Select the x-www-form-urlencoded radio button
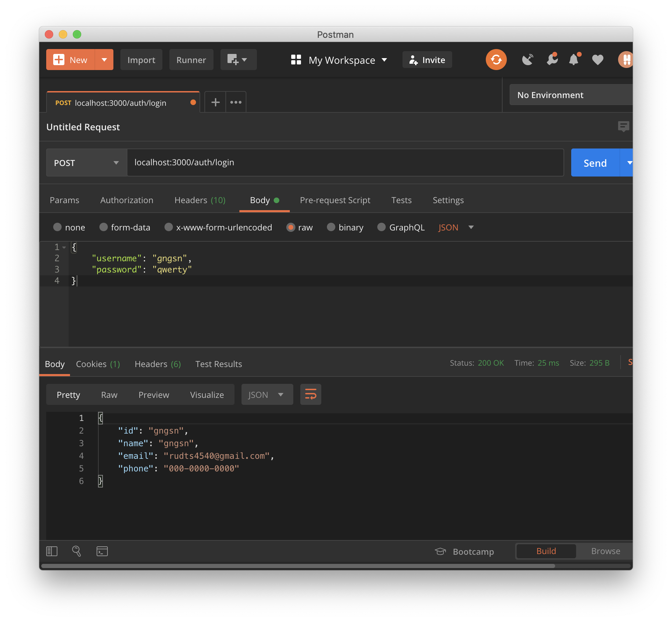Viewport: 672px width, 622px height. (x=169, y=227)
